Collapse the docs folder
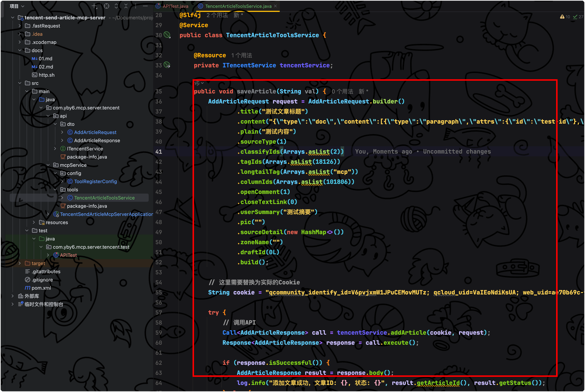This screenshot has width=585, height=392. [20, 50]
